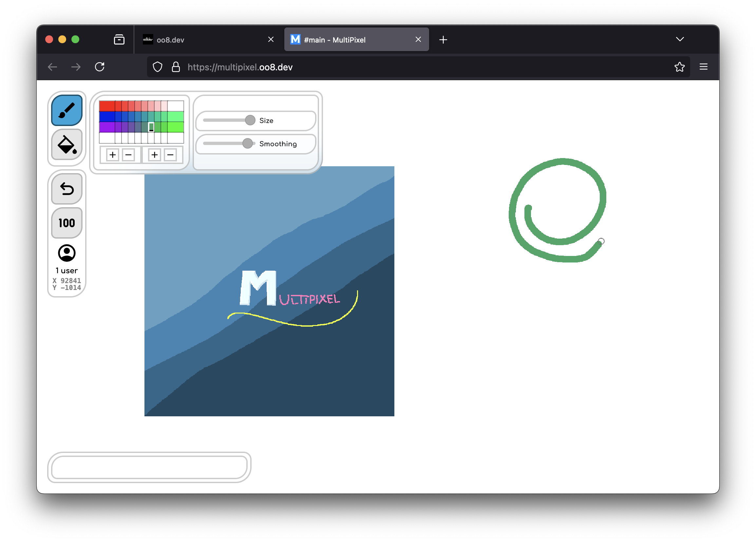756x542 pixels.
Task: Select the paintbrush tool
Action: (x=67, y=110)
